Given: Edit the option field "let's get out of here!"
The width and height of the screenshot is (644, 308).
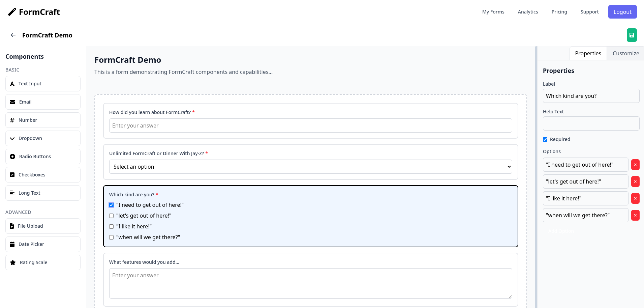Looking at the screenshot, I should click(x=585, y=181).
